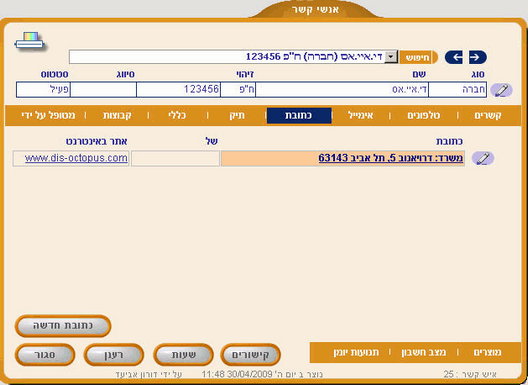Open the קשרים tab
This screenshot has height=385, width=528.
(488, 116)
